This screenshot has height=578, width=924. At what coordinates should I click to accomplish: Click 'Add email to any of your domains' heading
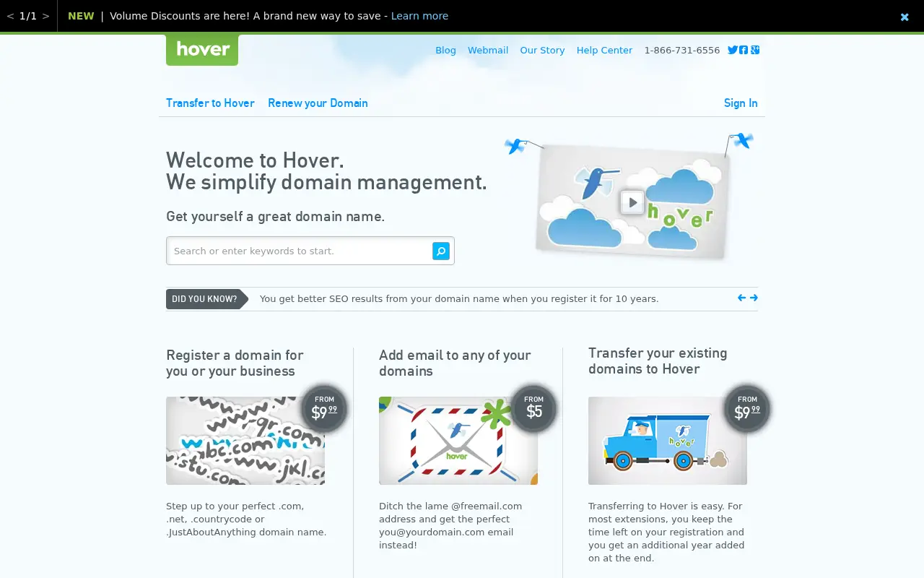click(x=455, y=363)
